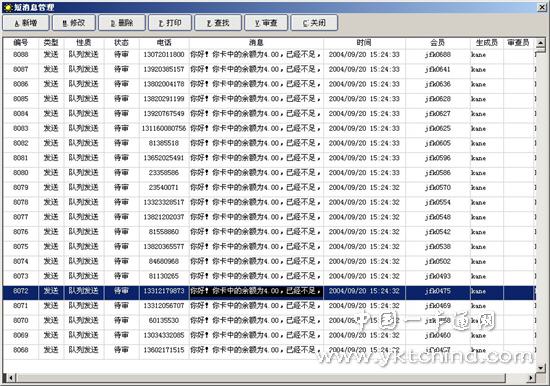This screenshot has width=550, height=386.
Task: Click the 关闭 (Close) toolbar button
Action: pos(314,23)
